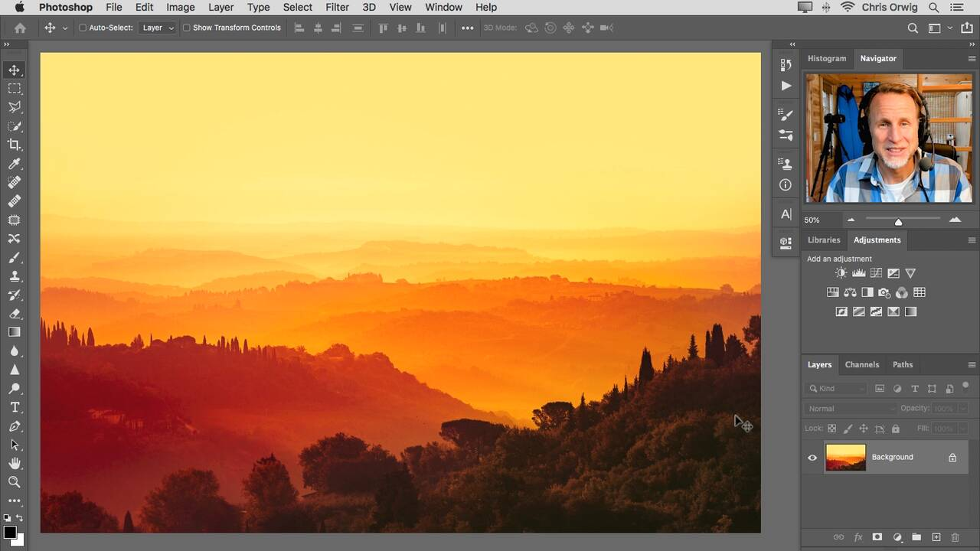This screenshot has height=551, width=980.
Task: Open the layer style fx menu
Action: pos(858,537)
